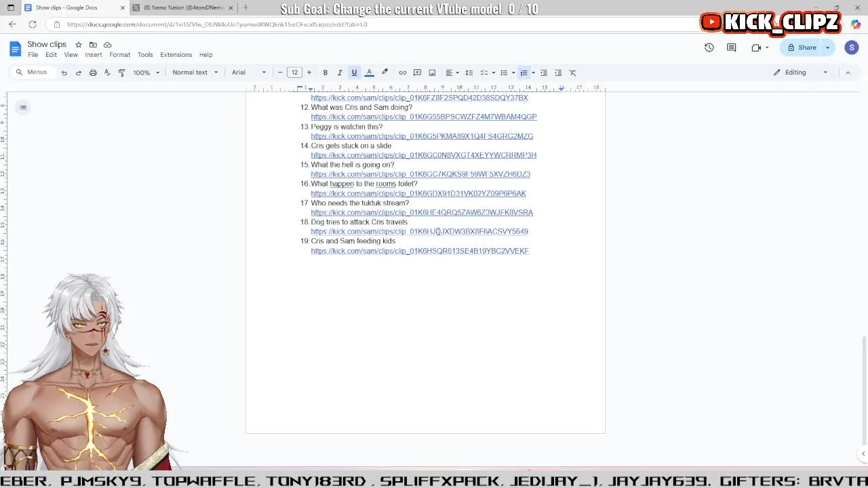Reload the browser page

32,24
